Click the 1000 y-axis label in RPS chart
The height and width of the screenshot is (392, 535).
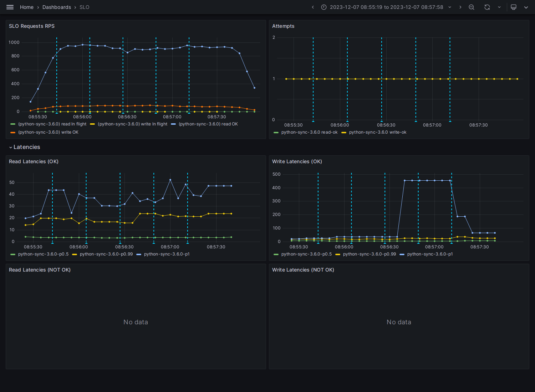(x=14, y=42)
